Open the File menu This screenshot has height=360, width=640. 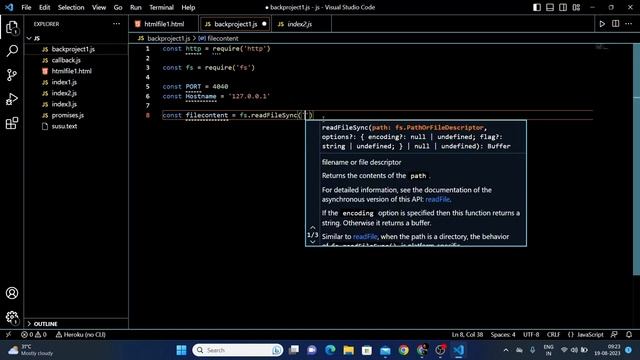26,7
